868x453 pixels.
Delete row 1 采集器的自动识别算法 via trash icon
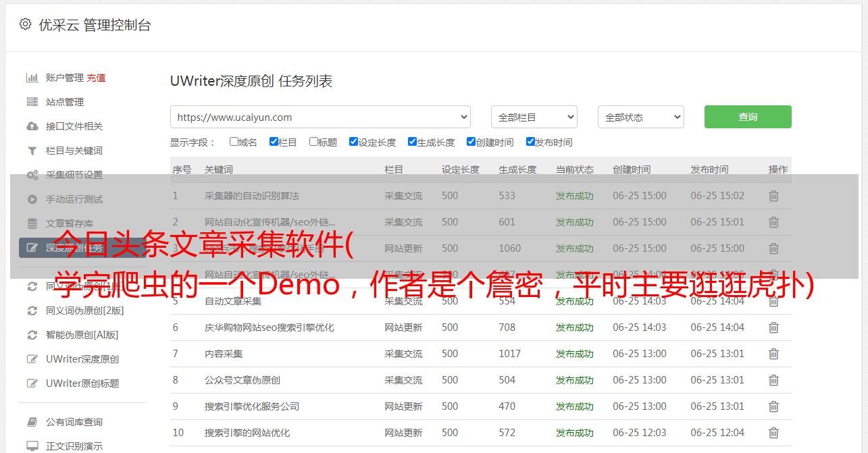tap(774, 196)
